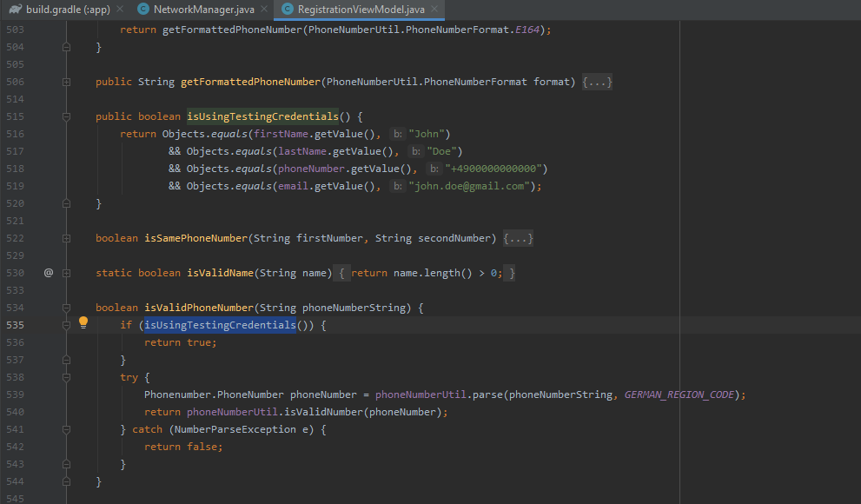Image resolution: width=861 pixels, height=504 pixels.
Task: Click the Phonenumber.PhoneNumber type on line 539
Action: point(214,395)
